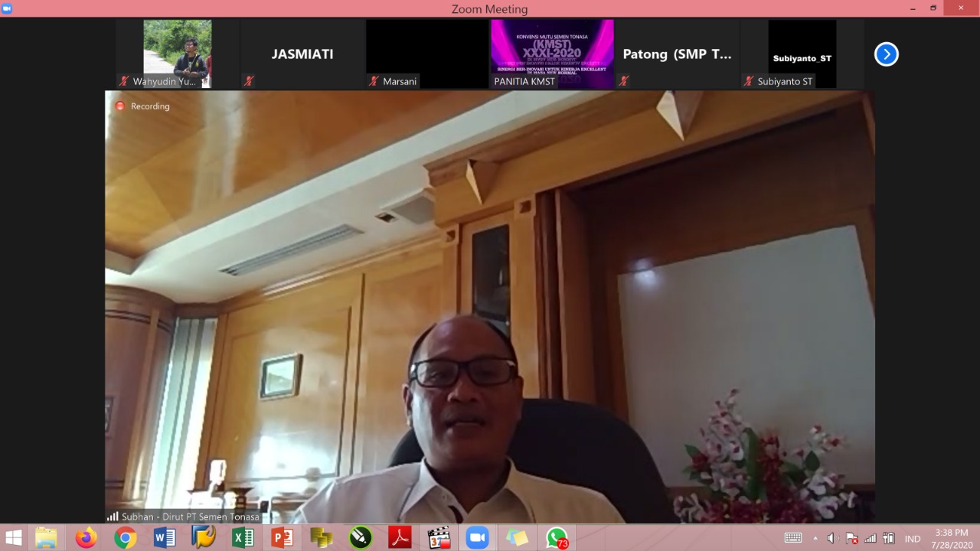Show next participants with blue arrow button
The image size is (980, 551).
coord(886,54)
